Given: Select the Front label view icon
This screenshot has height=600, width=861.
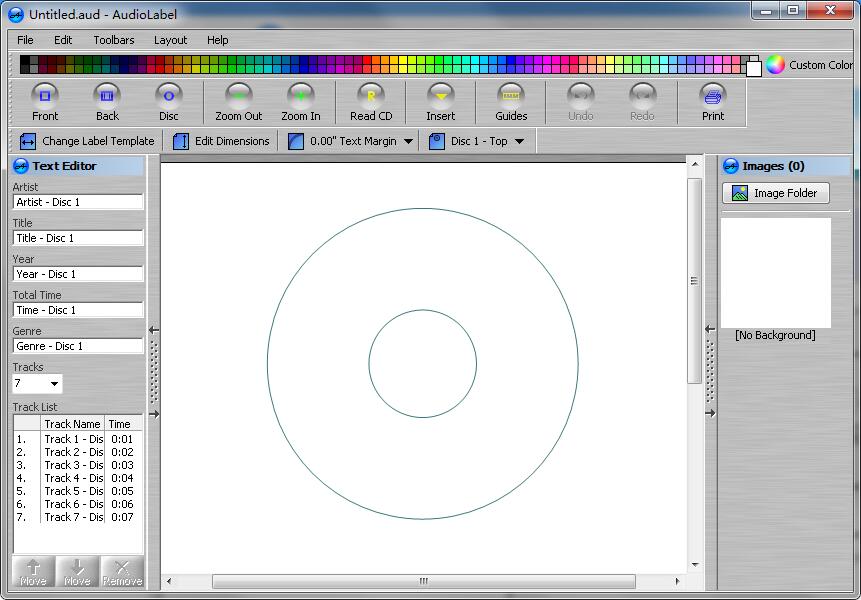Looking at the screenshot, I should [45, 96].
